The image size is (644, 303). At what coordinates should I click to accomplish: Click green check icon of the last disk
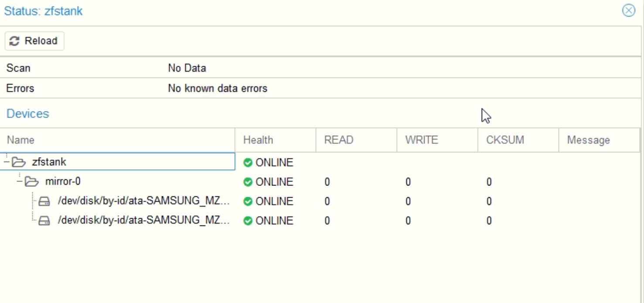coord(248,221)
